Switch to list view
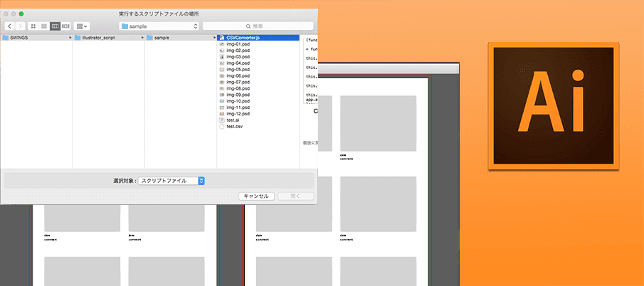644x286 pixels. tap(44, 26)
